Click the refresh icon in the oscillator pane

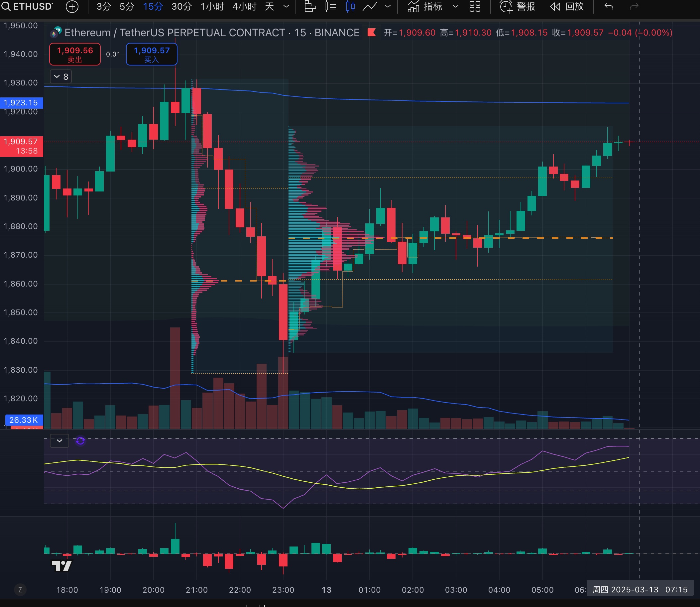click(80, 441)
